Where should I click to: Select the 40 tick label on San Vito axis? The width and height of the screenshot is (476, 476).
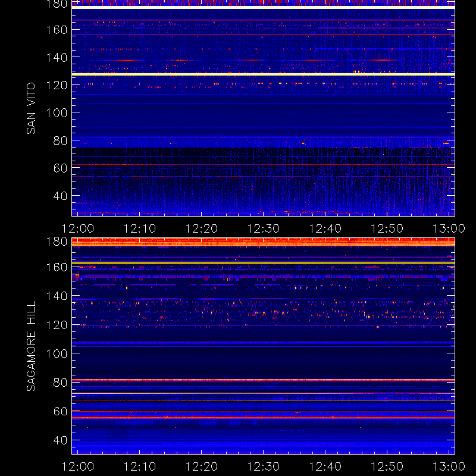tap(60, 196)
